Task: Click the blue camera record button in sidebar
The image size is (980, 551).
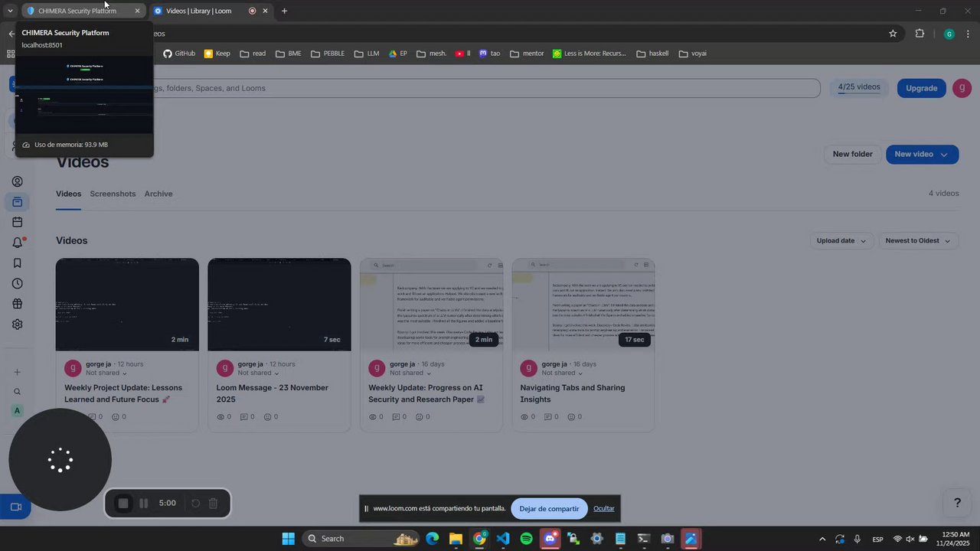Action: point(15,507)
